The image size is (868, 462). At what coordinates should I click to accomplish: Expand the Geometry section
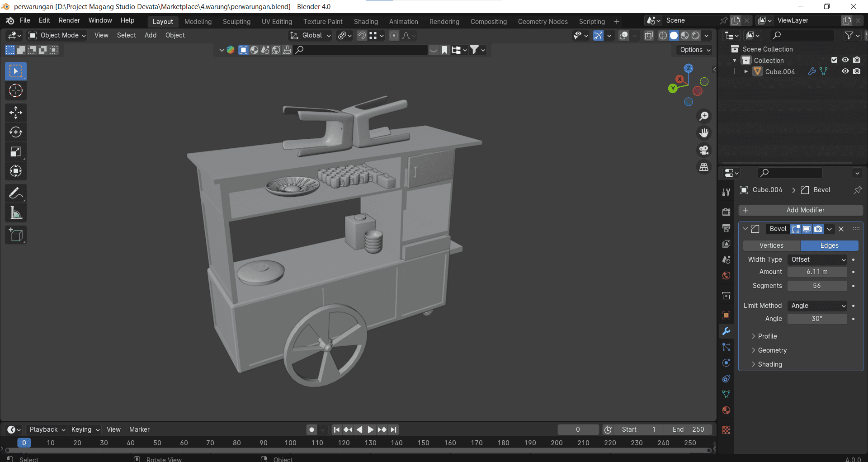point(769,350)
